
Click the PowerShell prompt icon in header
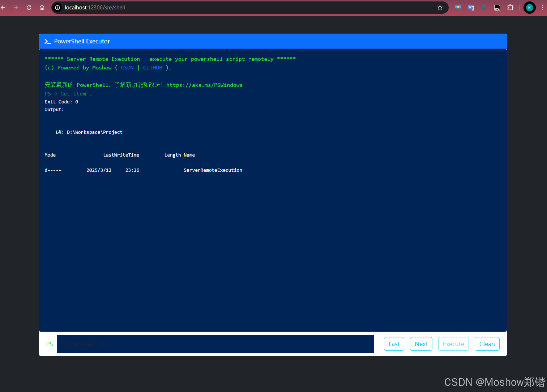click(48, 42)
